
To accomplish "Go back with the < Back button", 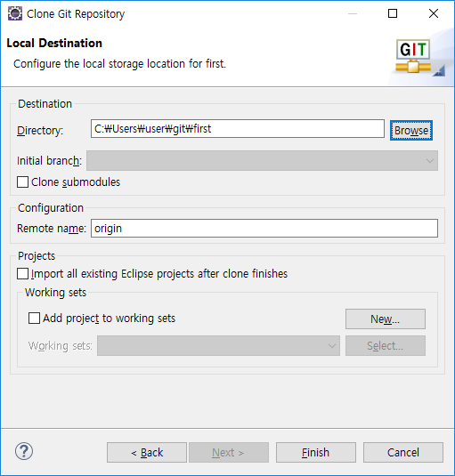I will coord(147,452).
